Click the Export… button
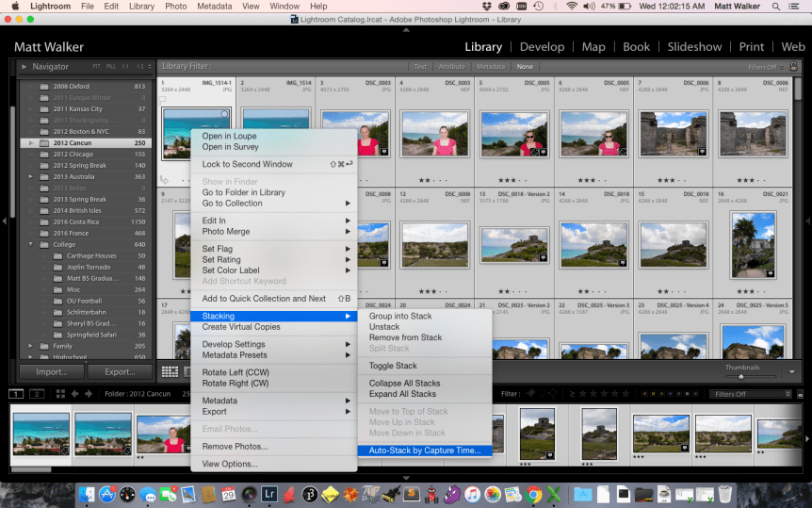 pyautogui.click(x=120, y=371)
